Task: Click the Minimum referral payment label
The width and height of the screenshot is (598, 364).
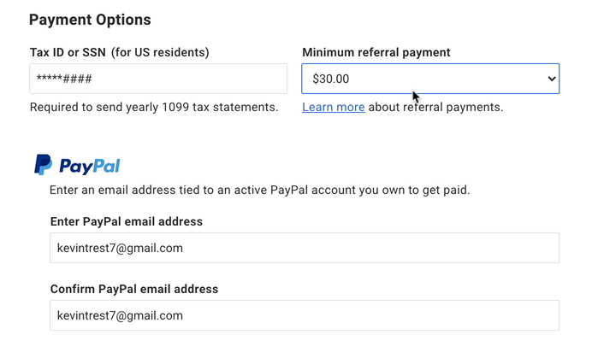Action: 376,53
